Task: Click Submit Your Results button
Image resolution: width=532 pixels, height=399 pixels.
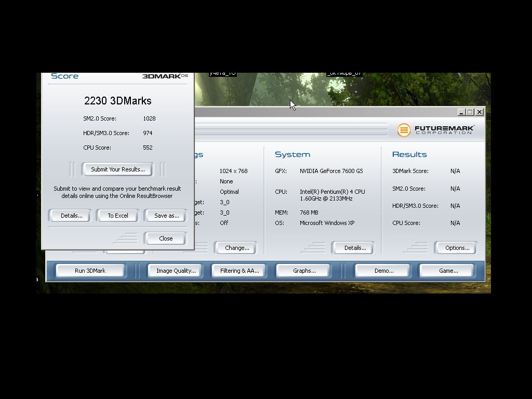Action: pos(117,169)
